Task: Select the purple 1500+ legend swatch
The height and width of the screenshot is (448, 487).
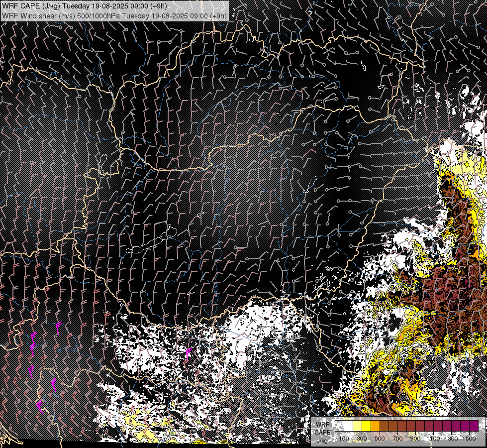Action: click(474, 426)
